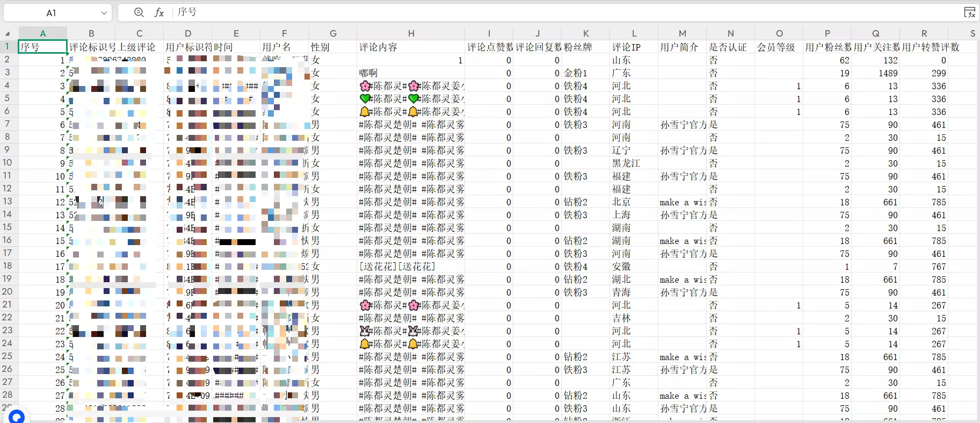Click cell containing 1489 in column Q
The width and height of the screenshot is (980, 423).
click(876, 73)
